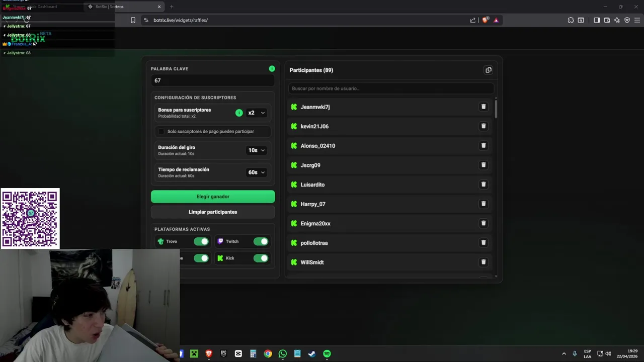Click the trash icon beside WillSmidt
This screenshot has width=644, height=362.
pos(484,262)
